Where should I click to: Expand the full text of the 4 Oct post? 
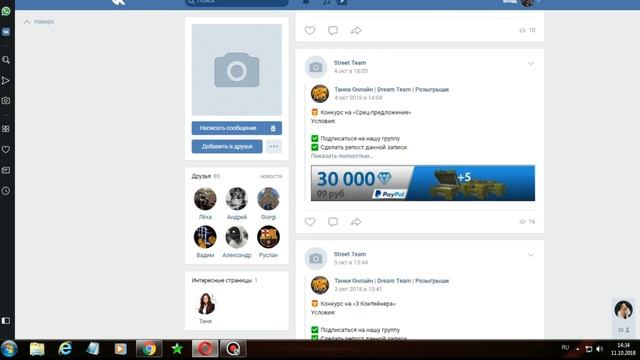pos(342,156)
